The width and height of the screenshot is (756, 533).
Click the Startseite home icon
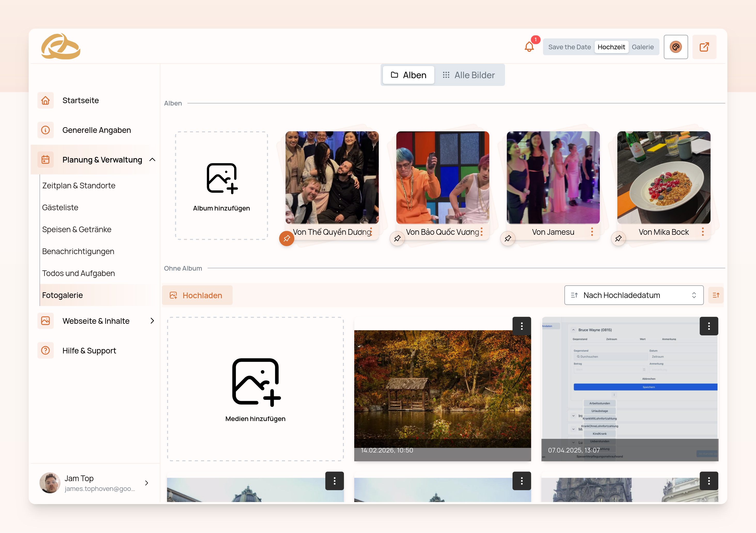(x=45, y=100)
